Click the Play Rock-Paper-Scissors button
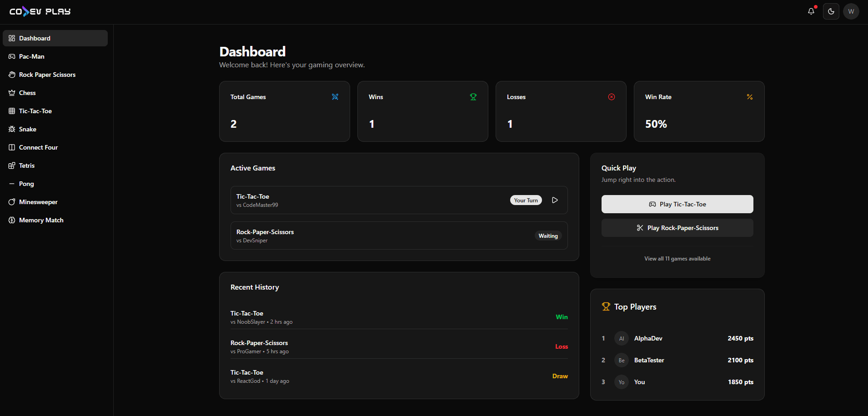 point(677,228)
